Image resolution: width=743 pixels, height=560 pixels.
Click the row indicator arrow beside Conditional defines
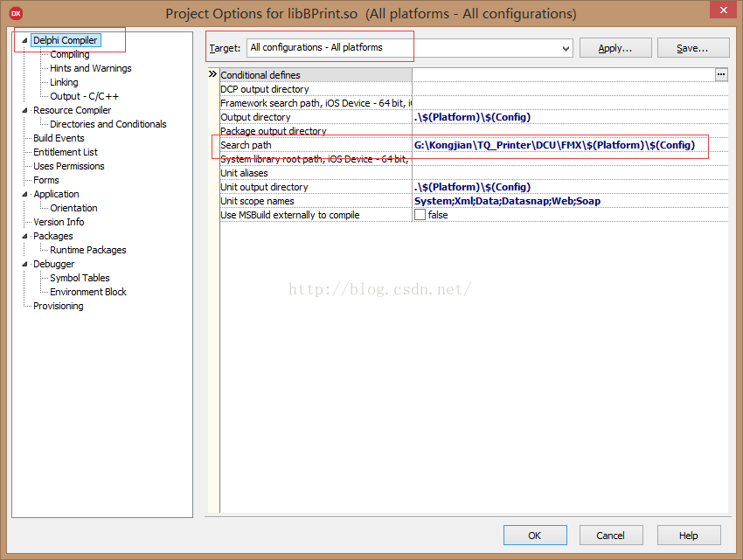[x=212, y=74]
